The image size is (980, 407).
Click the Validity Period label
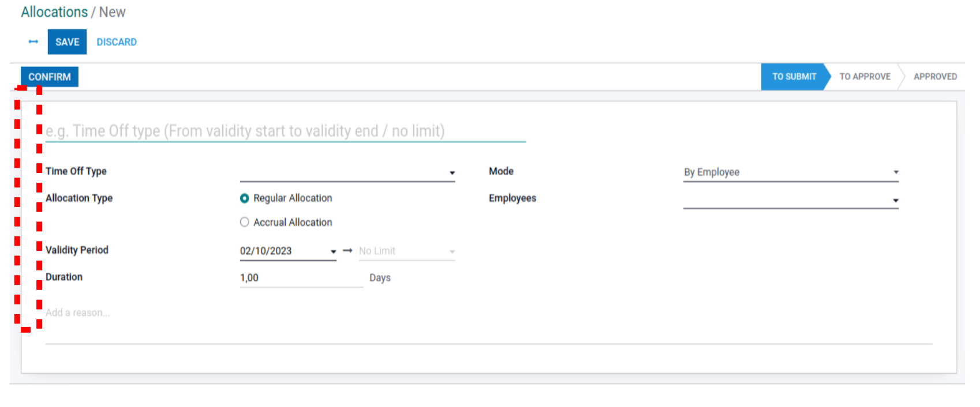[x=77, y=250]
